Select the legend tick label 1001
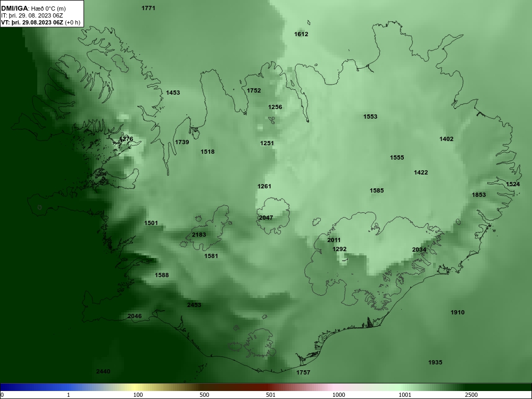The image size is (532, 399). coord(405,395)
